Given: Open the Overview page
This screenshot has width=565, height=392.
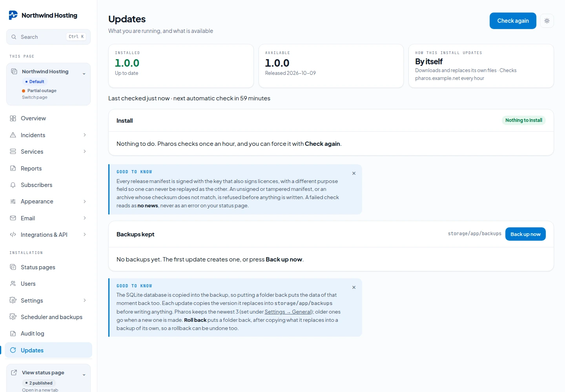Looking at the screenshot, I should (49, 118).
